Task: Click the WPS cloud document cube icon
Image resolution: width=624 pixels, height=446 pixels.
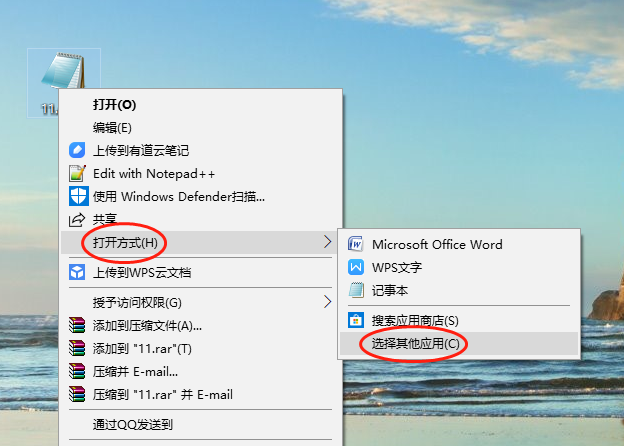Action: pos(77,273)
